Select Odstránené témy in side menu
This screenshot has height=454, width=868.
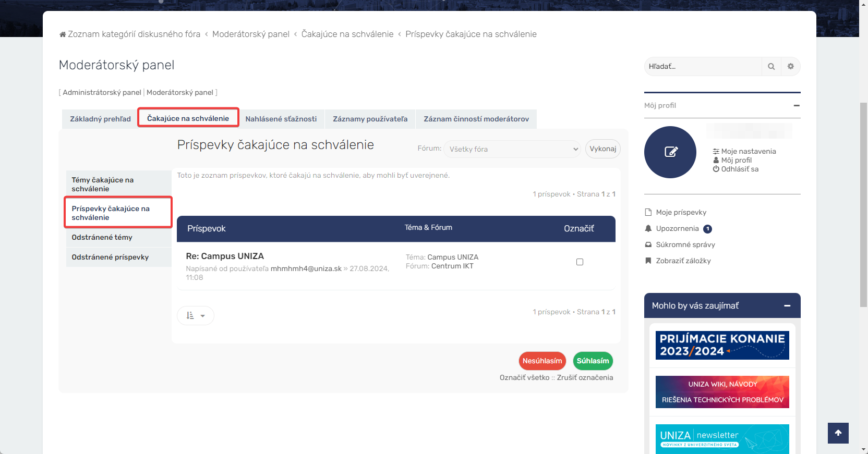tap(102, 237)
